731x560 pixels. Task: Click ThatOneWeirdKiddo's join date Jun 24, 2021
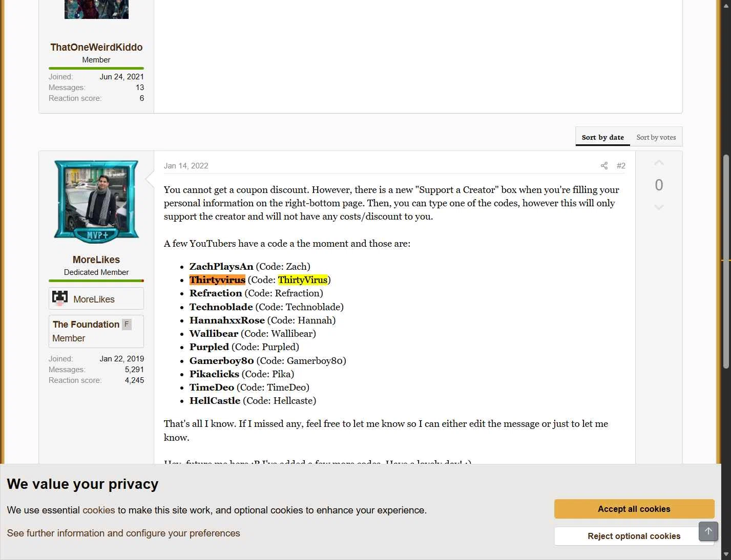point(122,77)
